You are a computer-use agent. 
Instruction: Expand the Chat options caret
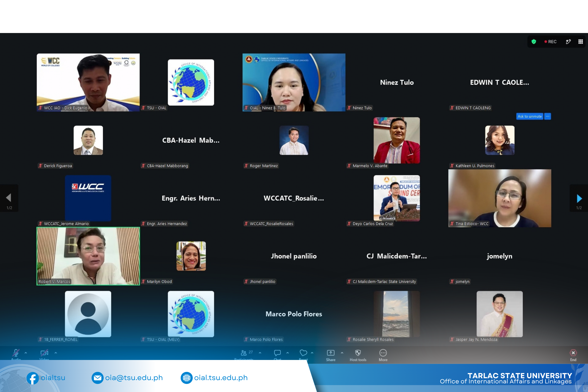pyautogui.click(x=288, y=353)
